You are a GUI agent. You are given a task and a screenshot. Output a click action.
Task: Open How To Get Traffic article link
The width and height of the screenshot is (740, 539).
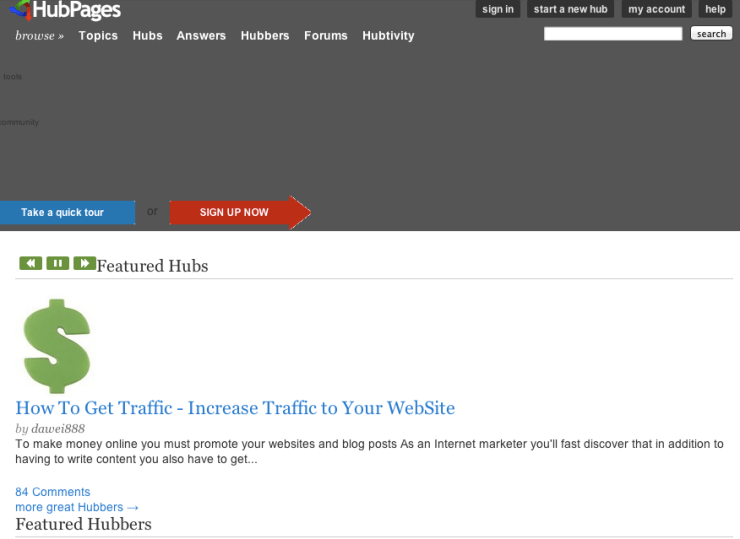235,408
